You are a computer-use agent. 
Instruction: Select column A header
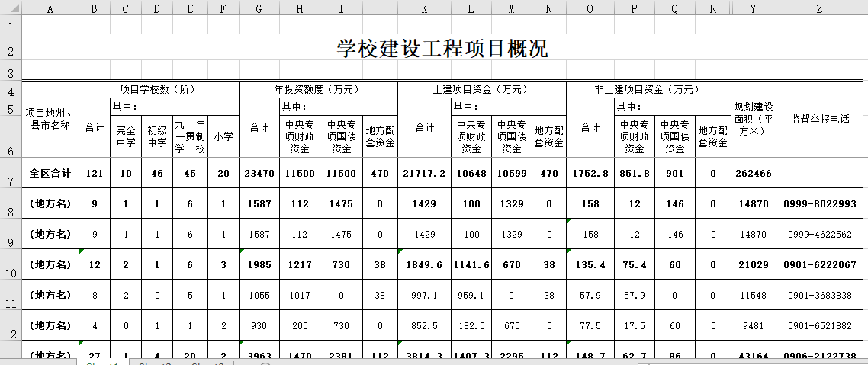point(50,8)
